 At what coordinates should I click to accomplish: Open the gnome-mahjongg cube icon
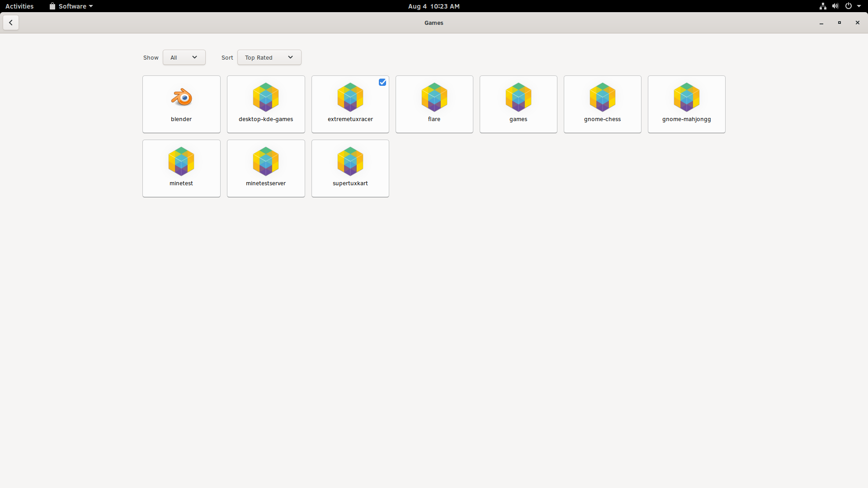point(687,97)
